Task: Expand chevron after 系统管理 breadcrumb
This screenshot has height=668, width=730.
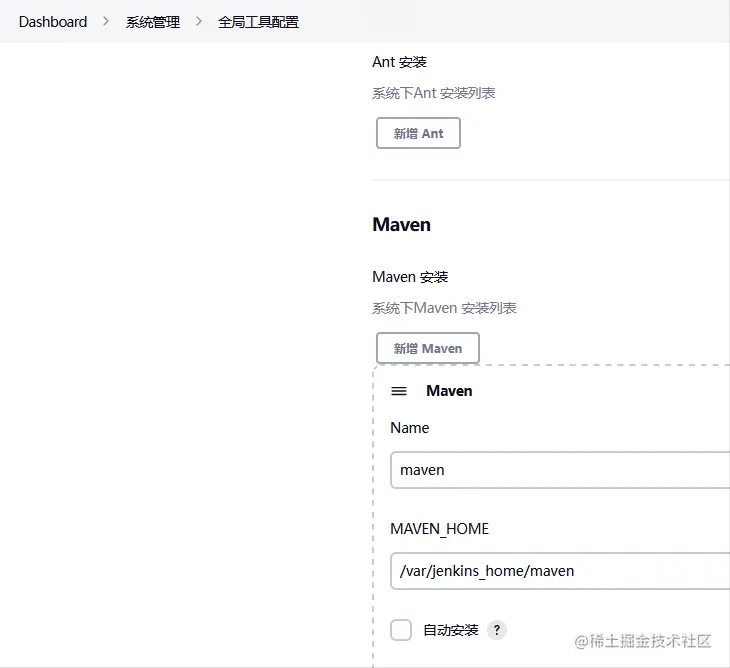Action: click(199, 21)
